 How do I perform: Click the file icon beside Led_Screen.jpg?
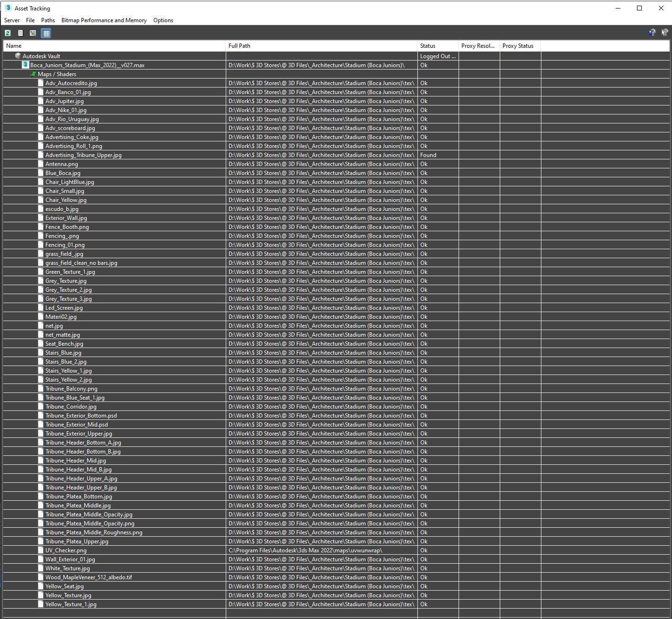(41, 307)
